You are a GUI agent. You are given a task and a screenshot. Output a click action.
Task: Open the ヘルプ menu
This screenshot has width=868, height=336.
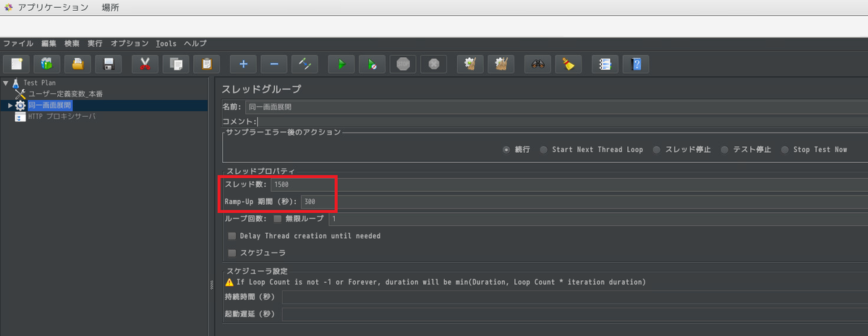point(195,43)
